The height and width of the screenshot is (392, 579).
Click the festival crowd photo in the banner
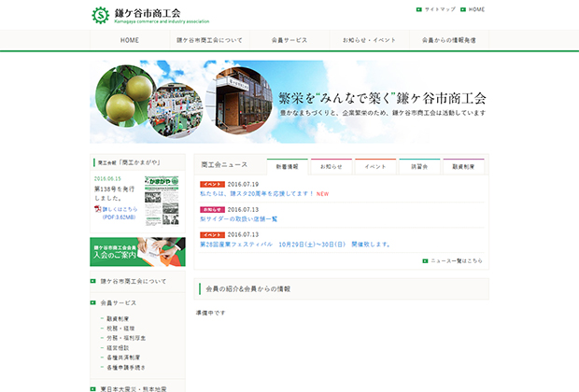(175, 110)
